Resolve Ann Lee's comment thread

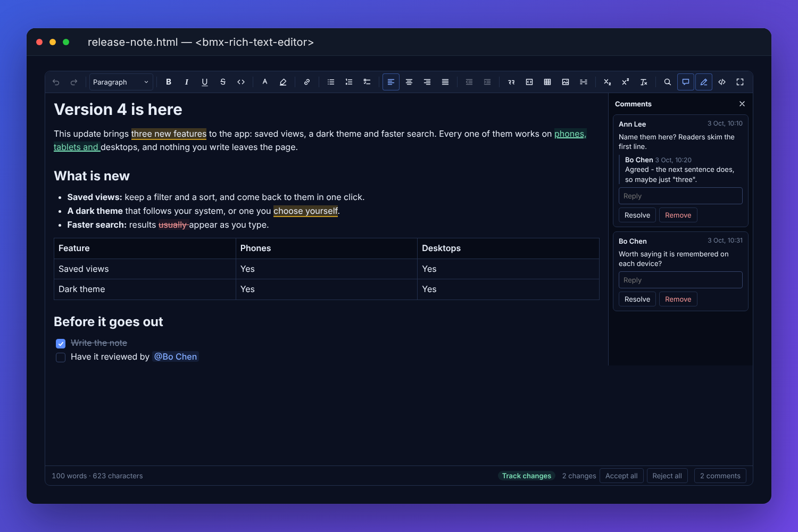point(637,215)
